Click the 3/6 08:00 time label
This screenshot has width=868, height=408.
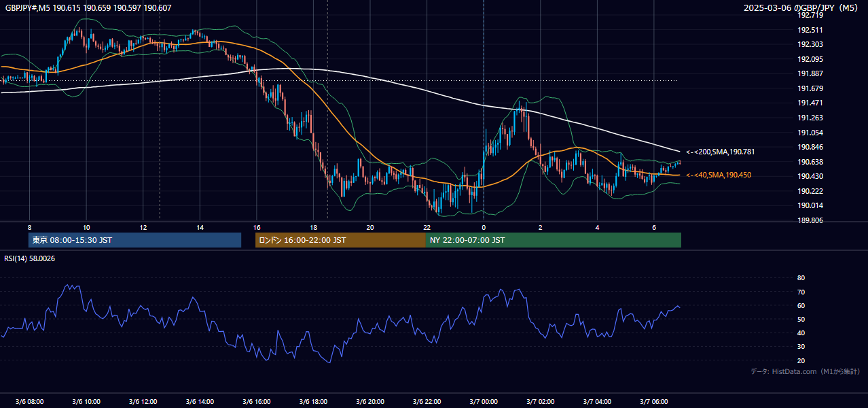point(29,401)
